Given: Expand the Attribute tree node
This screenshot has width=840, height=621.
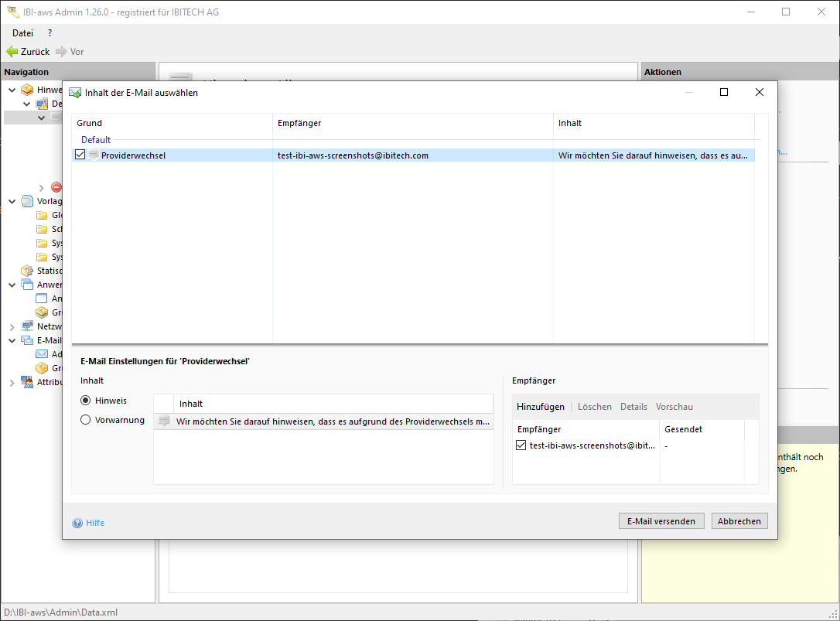Looking at the screenshot, I should point(12,382).
